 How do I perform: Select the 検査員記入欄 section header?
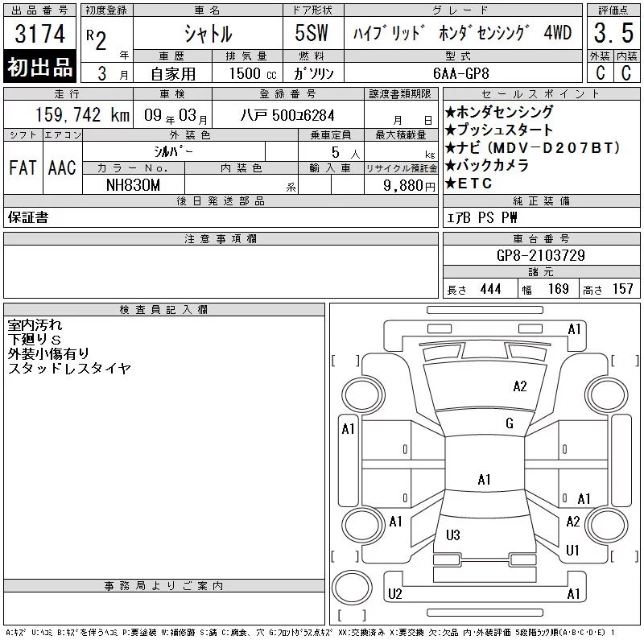[164, 309]
